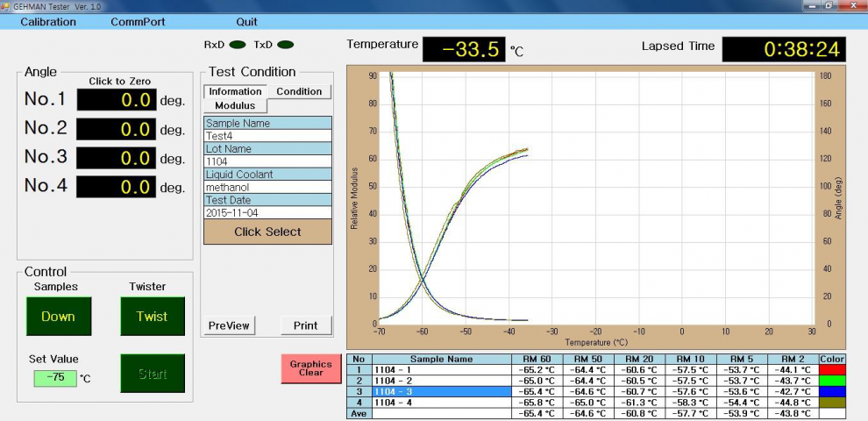Switch to the Condition tab
Screen dimensions: 868x421
coord(299,91)
